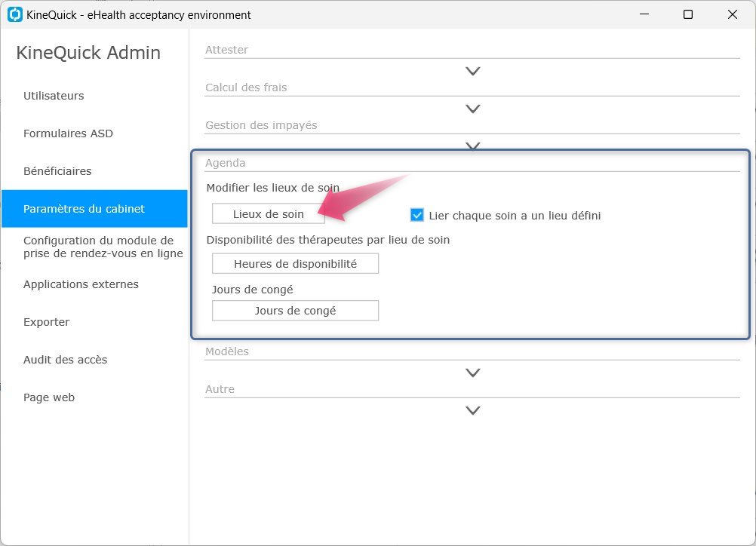756x546 pixels.
Task: Click the Agenda section header
Action: [225, 163]
